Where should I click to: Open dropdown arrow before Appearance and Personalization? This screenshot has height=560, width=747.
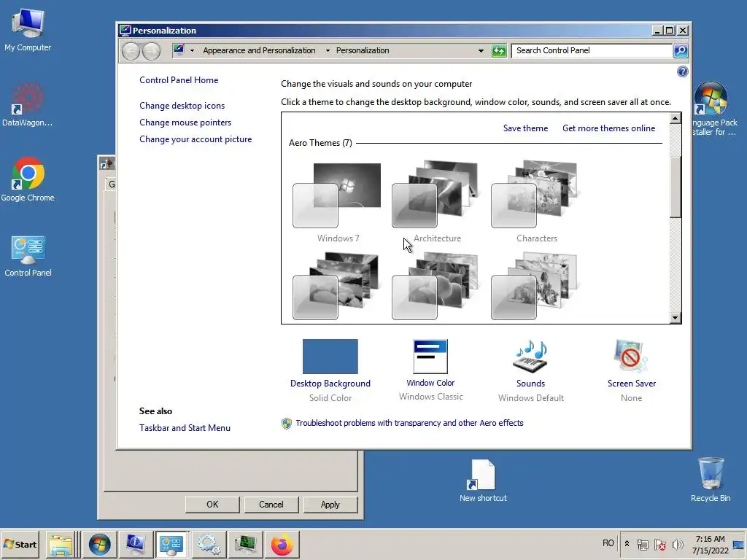[192, 50]
